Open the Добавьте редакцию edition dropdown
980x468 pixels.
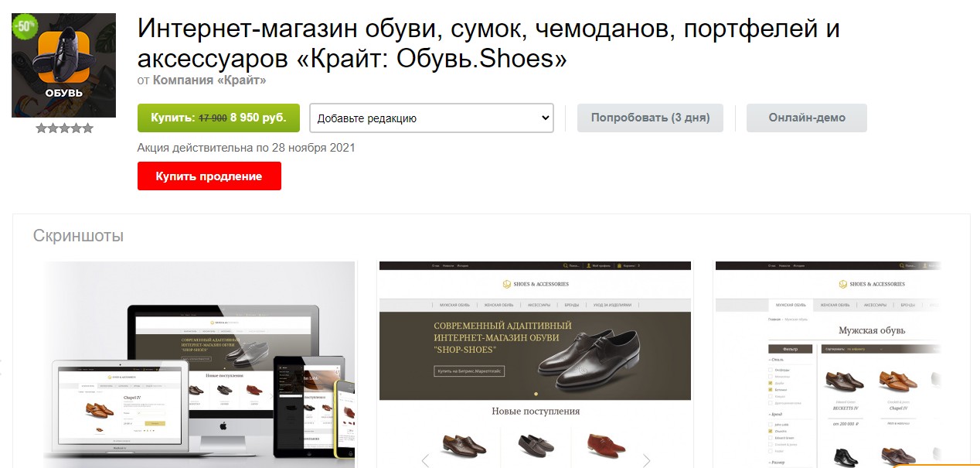[x=431, y=118]
